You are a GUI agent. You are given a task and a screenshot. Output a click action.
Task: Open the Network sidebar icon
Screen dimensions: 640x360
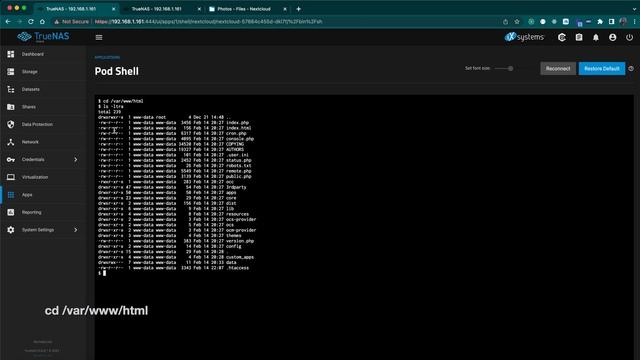pos(11,142)
